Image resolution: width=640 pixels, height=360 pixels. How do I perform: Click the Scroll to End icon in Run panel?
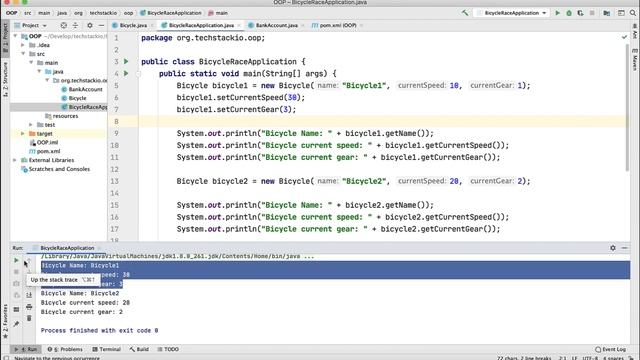pyautogui.click(x=29, y=295)
